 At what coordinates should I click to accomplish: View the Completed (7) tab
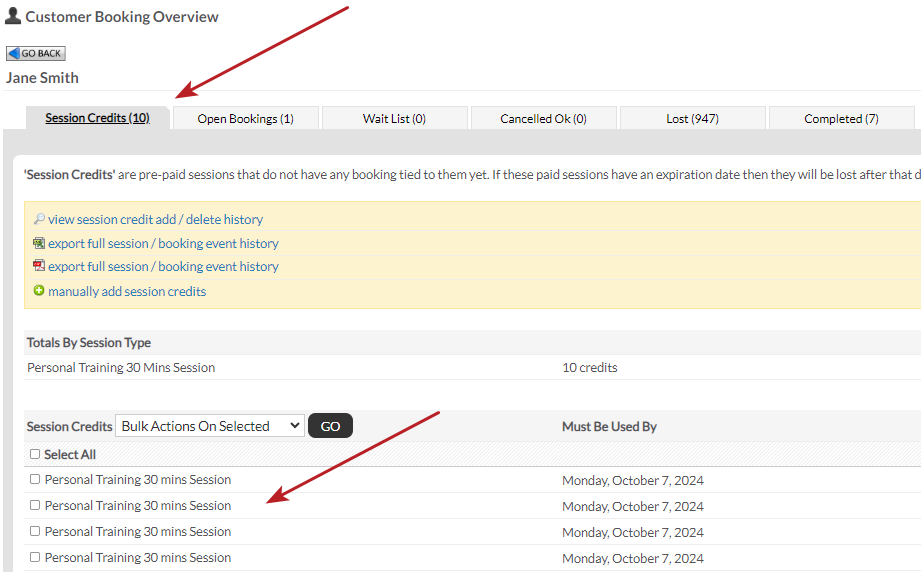841,119
